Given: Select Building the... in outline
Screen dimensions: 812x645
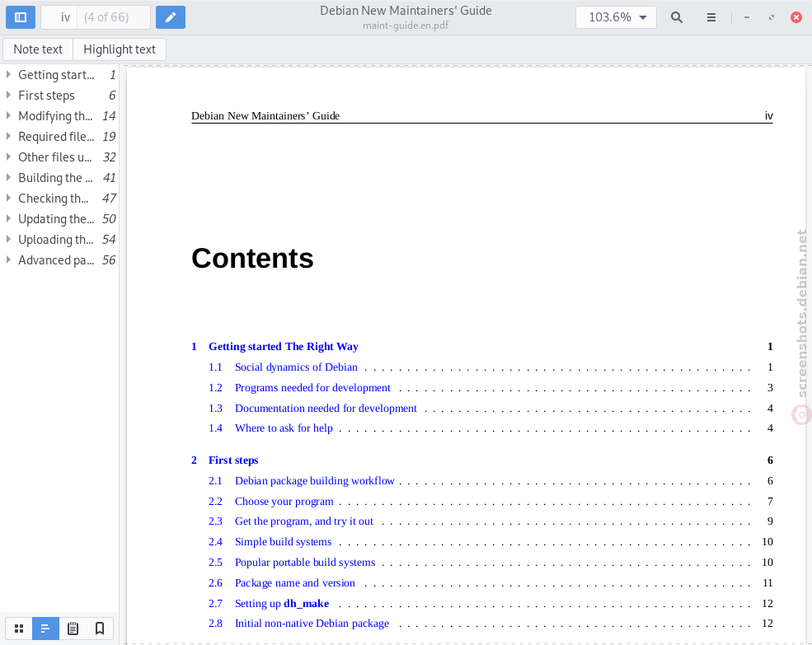Looking at the screenshot, I should pos(60,178).
